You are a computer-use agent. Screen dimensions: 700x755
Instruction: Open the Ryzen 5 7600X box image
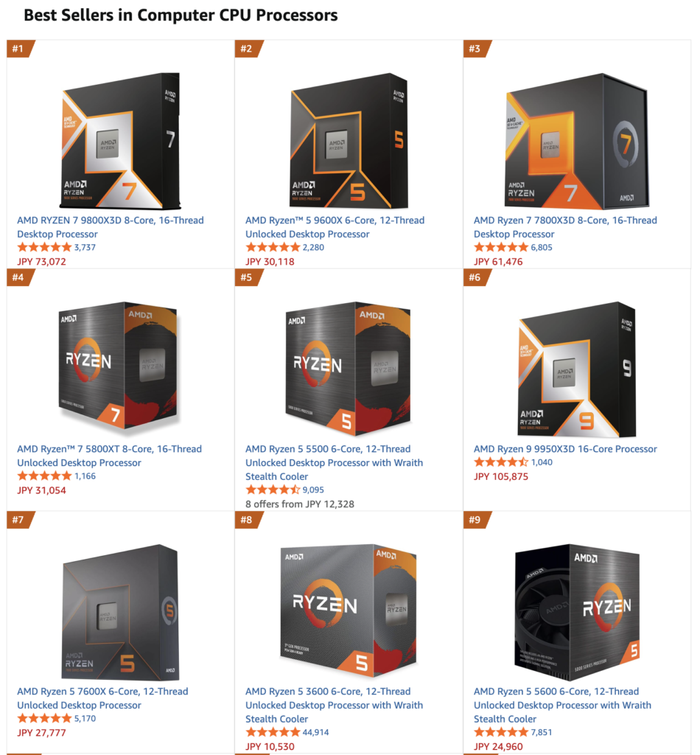pos(120,613)
